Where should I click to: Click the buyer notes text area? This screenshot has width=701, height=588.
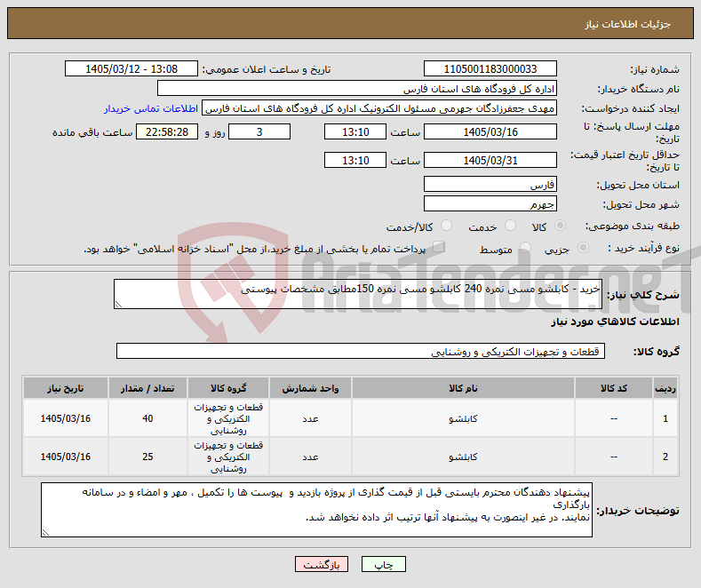(x=316, y=510)
